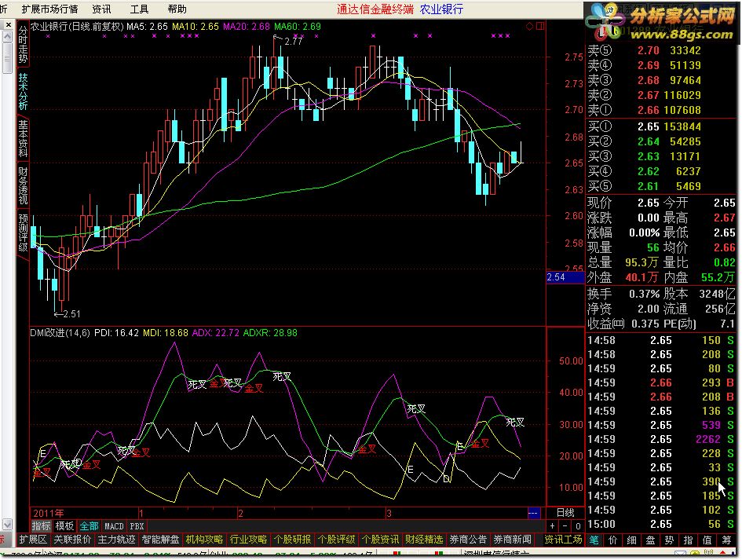Select the 全部 indicator tab
The image size is (742, 560).
point(89,526)
